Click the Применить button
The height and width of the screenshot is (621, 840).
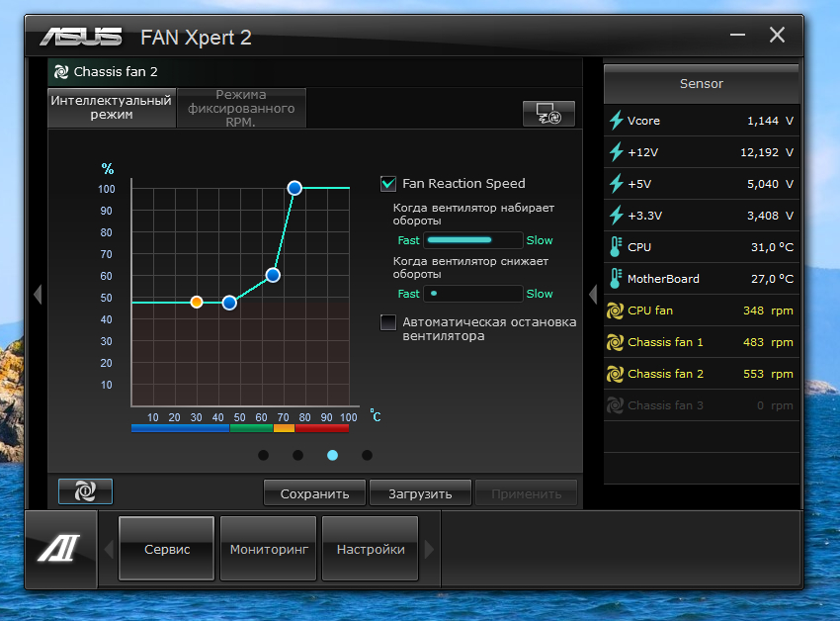click(526, 493)
